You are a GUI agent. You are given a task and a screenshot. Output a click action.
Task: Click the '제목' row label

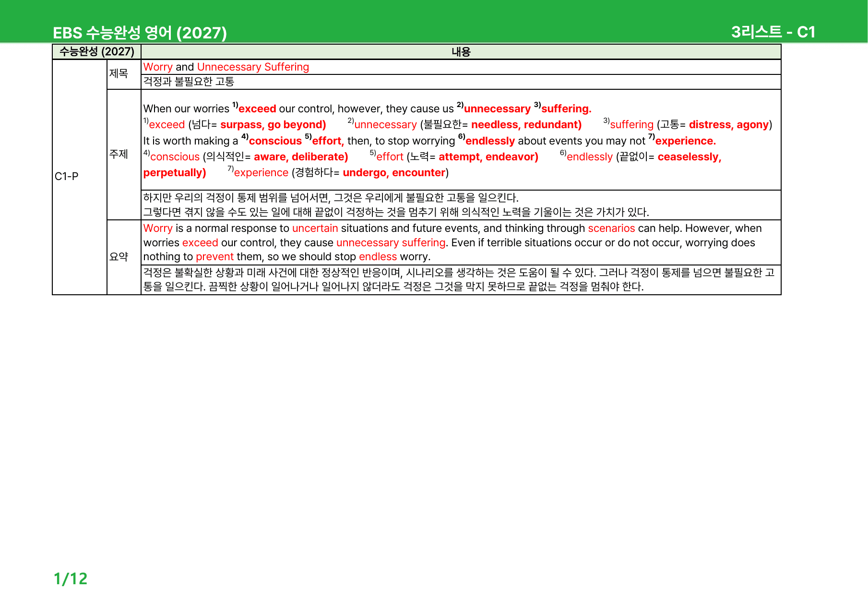coord(119,73)
